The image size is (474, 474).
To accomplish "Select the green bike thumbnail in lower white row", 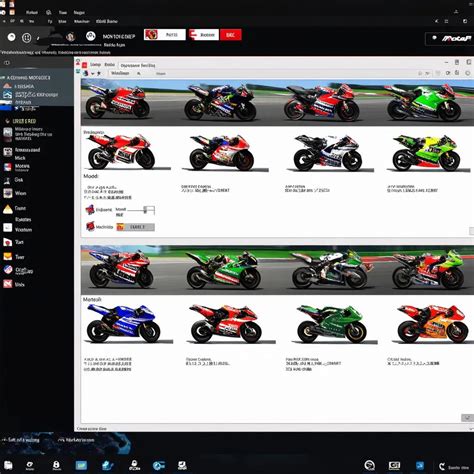I will [332, 324].
